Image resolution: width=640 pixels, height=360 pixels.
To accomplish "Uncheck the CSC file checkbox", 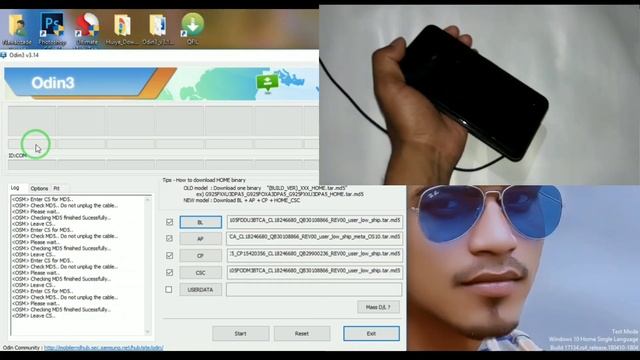I will click(x=169, y=272).
